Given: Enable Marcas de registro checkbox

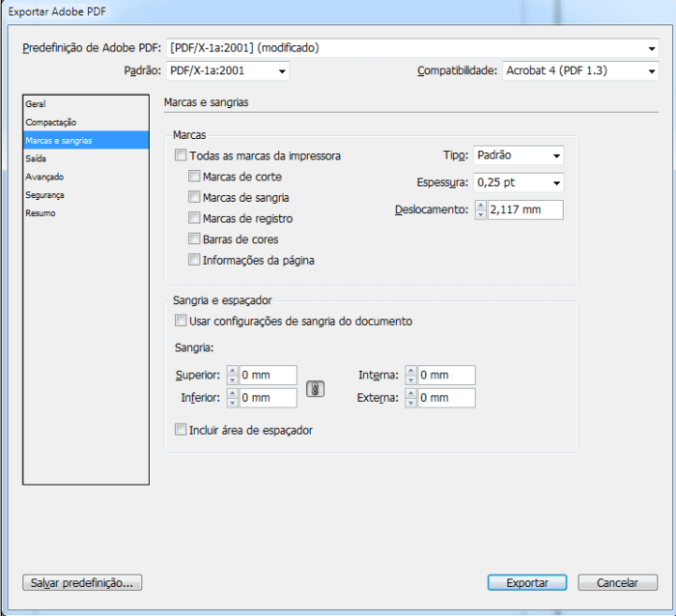Looking at the screenshot, I should [194, 218].
